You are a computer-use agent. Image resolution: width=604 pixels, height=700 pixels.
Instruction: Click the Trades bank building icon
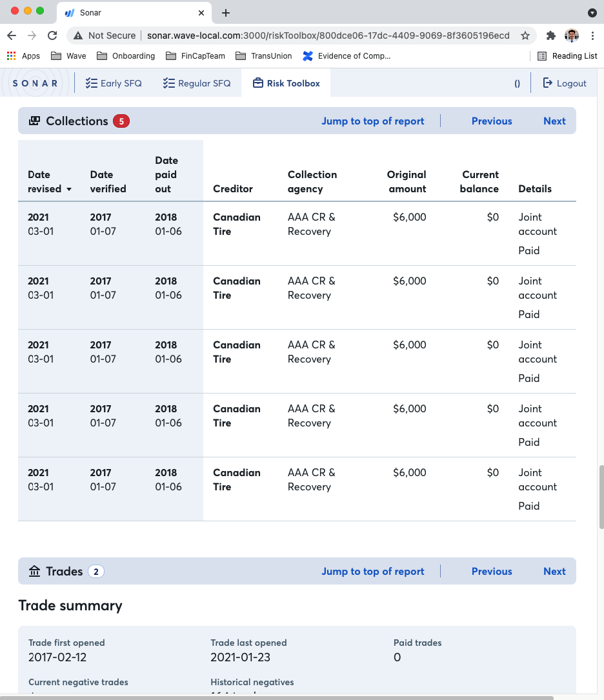click(x=35, y=571)
